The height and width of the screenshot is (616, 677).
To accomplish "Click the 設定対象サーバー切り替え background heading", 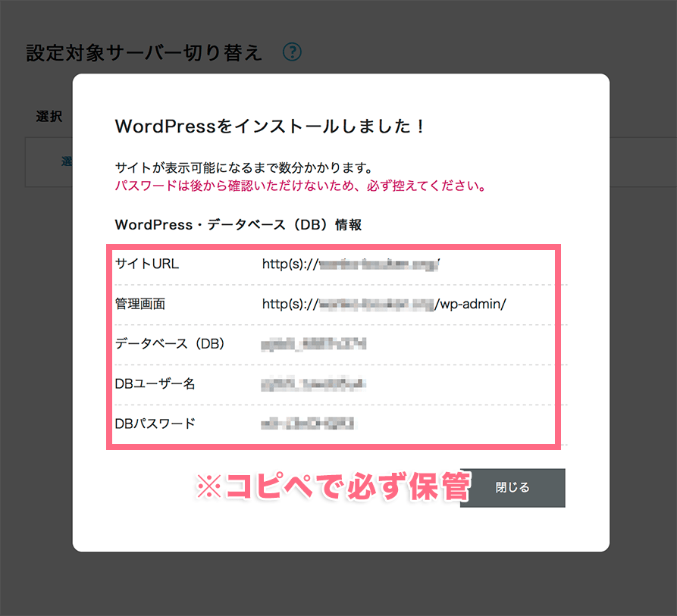I will point(144,52).
